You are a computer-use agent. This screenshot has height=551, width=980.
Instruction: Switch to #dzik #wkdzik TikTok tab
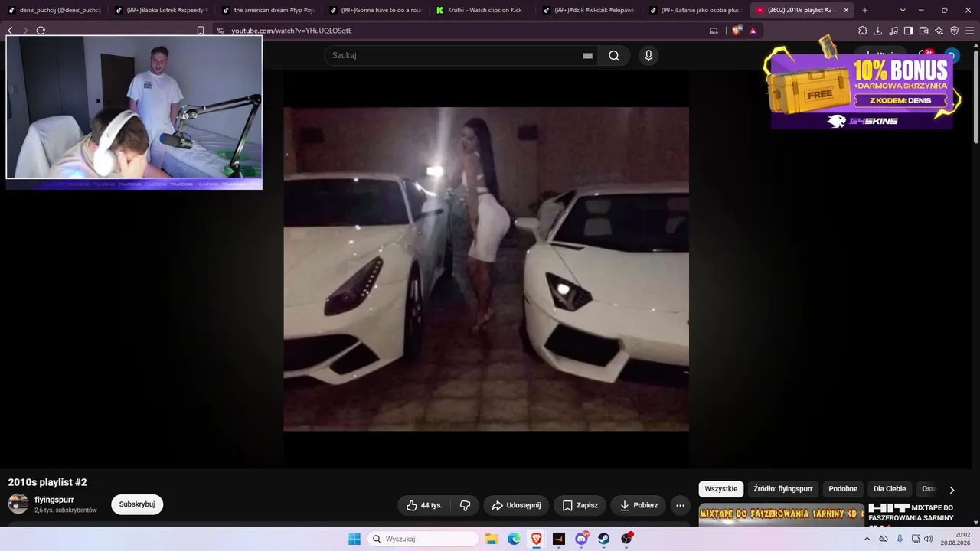[x=590, y=10]
